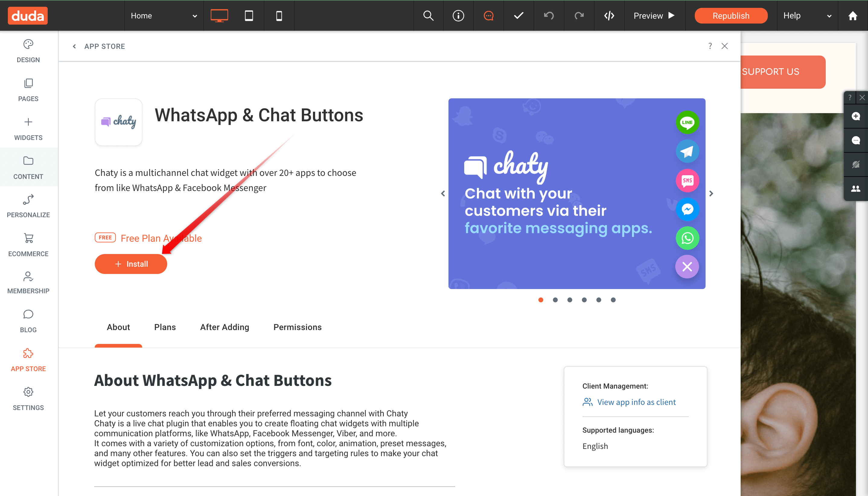Viewport: 868px width, 496px height.
Task: Open the Help dropdown menu
Action: pos(807,16)
